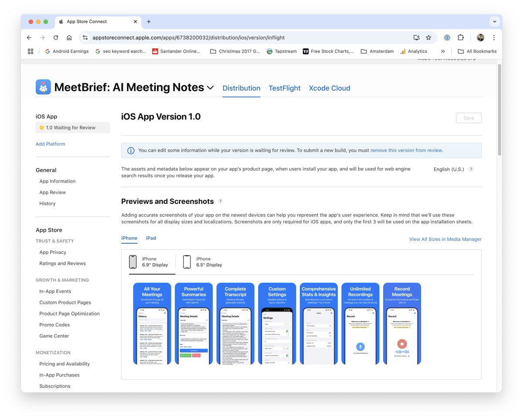Image resolution: width=523 pixels, height=420 pixels.
Task: Open the Free Stock Charts bookmark
Action: (328, 51)
